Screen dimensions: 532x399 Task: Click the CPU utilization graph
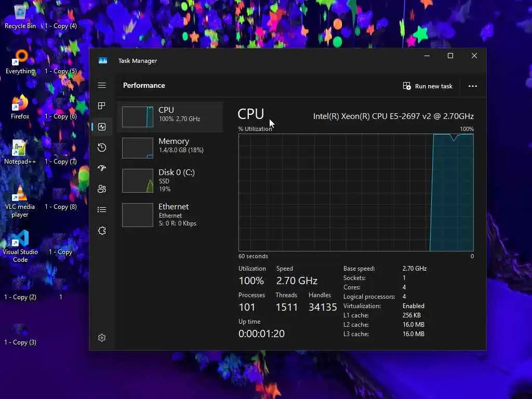coord(356,192)
